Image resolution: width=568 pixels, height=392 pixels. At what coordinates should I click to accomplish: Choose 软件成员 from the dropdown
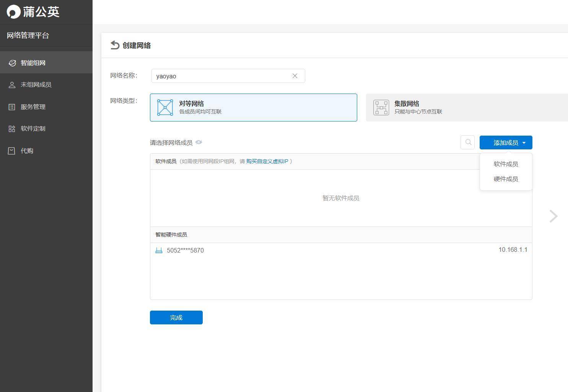pyautogui.click(x=506, y=164)
